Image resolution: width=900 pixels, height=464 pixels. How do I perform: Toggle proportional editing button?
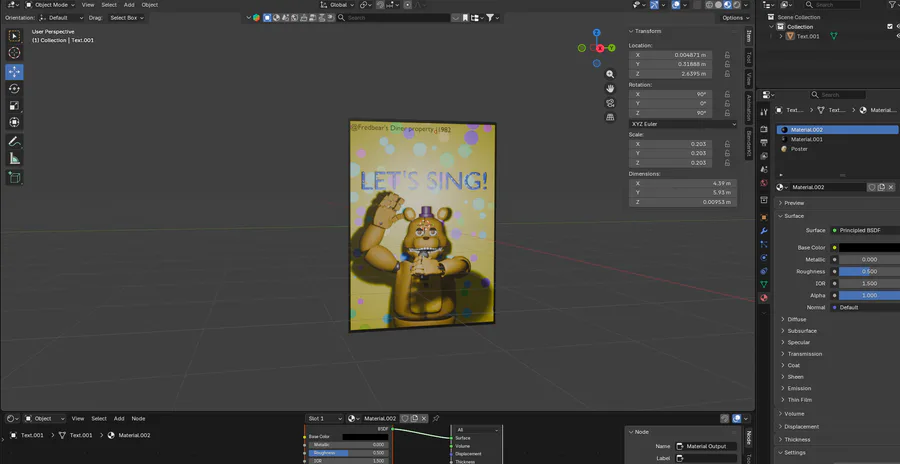pos(408,5)
